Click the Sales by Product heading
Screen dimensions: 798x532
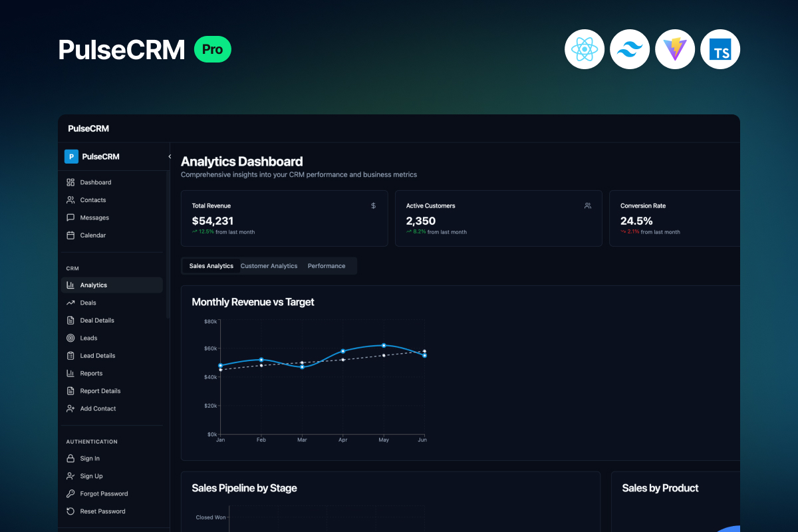pyautogui.click(x=660, y=488)
